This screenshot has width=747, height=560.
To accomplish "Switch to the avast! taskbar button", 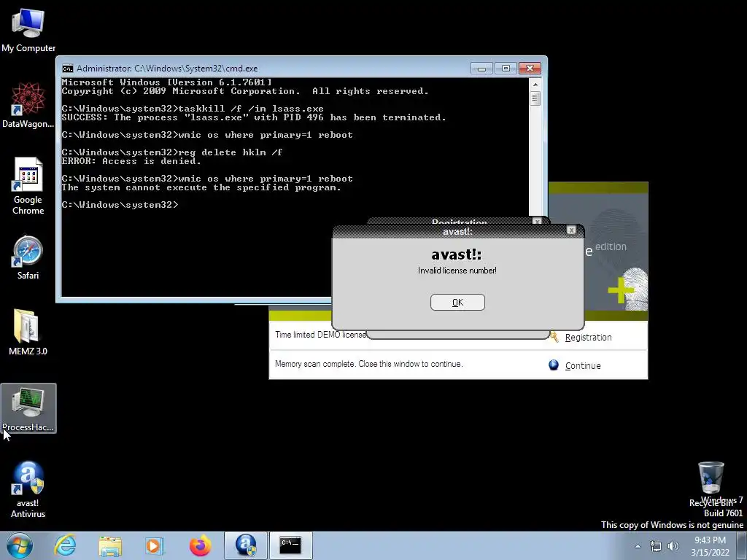I will [246, 545].
